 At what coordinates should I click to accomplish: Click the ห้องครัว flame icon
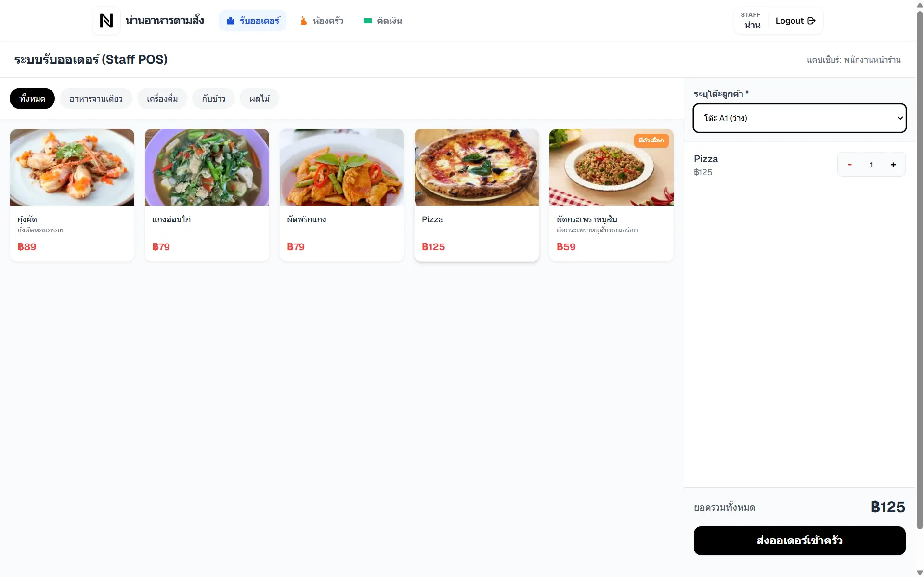point(304,21)
